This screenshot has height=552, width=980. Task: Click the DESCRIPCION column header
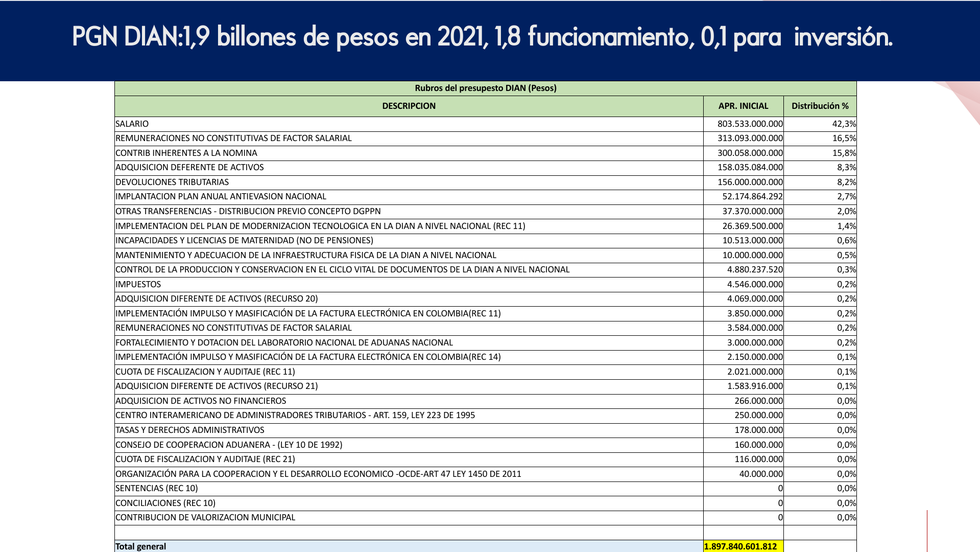(409, 106)
